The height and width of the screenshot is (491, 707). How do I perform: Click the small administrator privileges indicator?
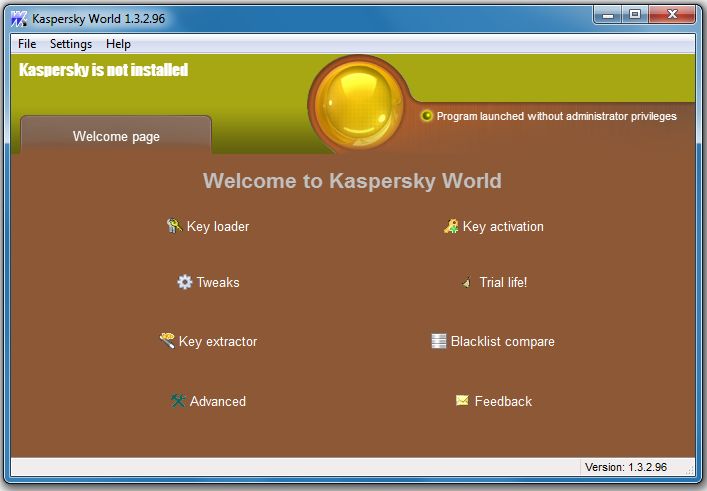click(x=426, y=116)
